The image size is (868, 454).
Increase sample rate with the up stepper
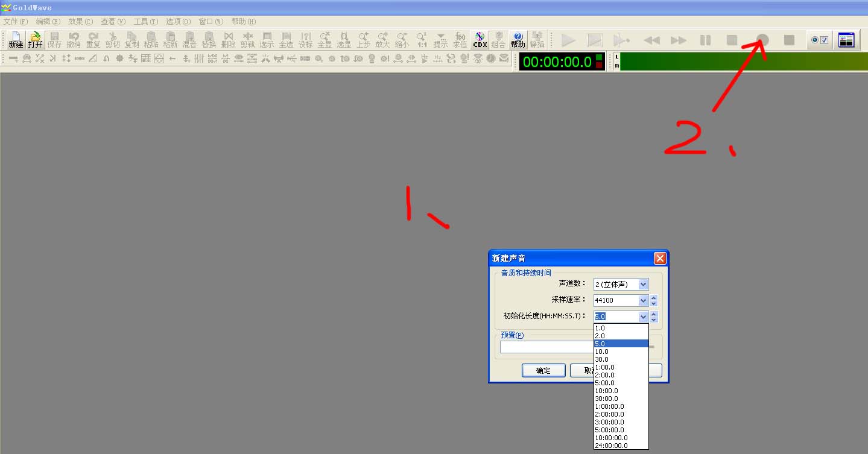654,297
